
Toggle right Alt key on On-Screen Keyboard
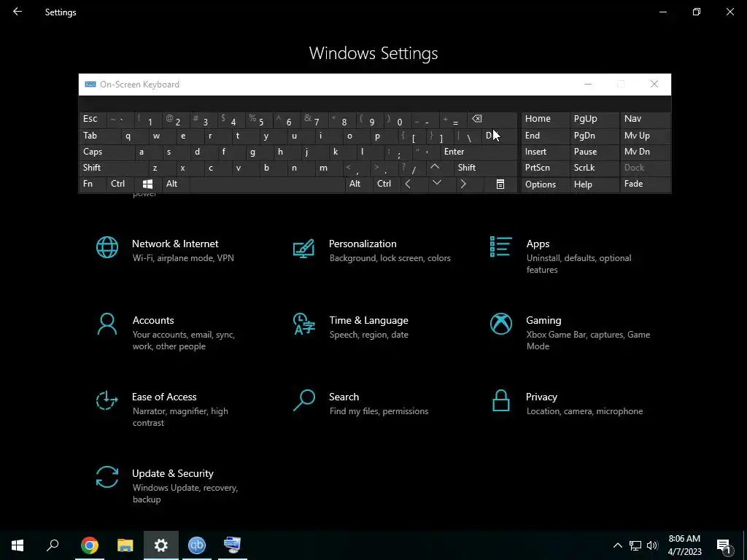click(359, 184)
